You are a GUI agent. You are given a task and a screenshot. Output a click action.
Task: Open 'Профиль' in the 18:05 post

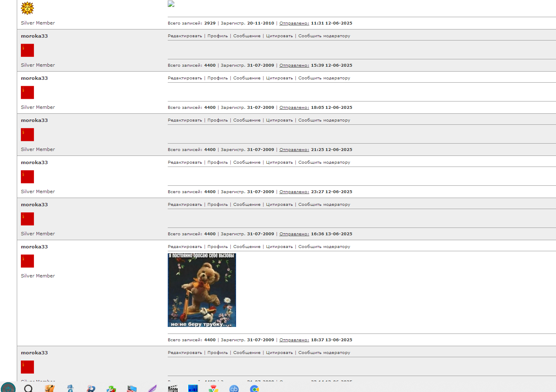(x=217, y=78)
